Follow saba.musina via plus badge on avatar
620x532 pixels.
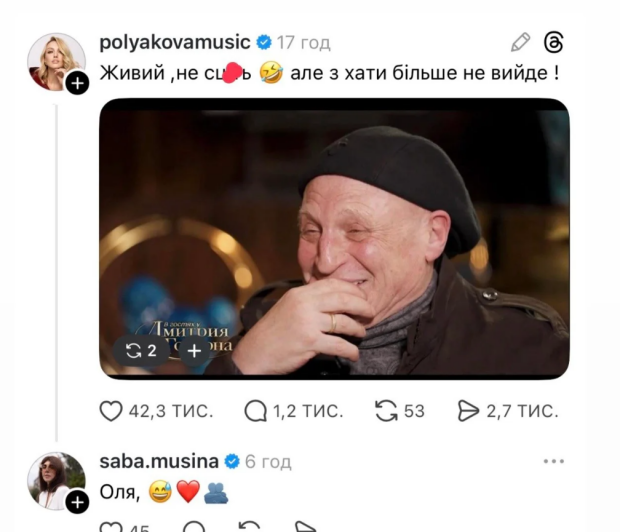point(77,502)
